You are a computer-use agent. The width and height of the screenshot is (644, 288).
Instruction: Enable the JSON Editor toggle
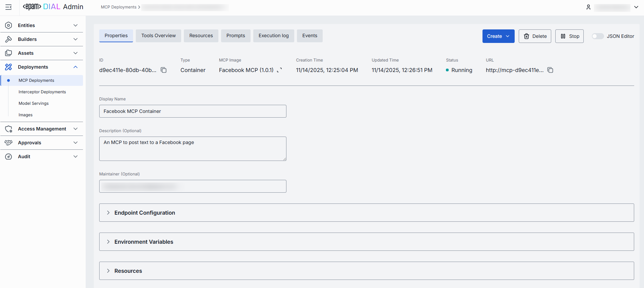[598, 36]
